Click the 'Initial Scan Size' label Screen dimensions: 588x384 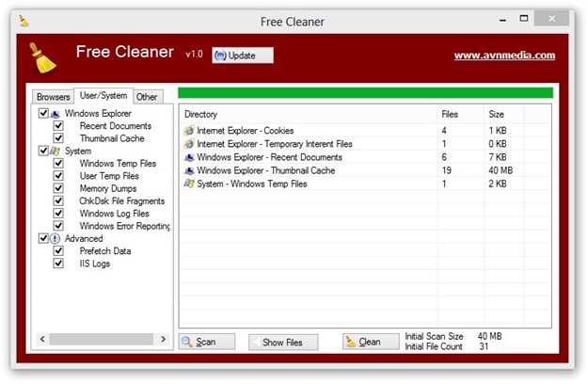coord(434,336)
